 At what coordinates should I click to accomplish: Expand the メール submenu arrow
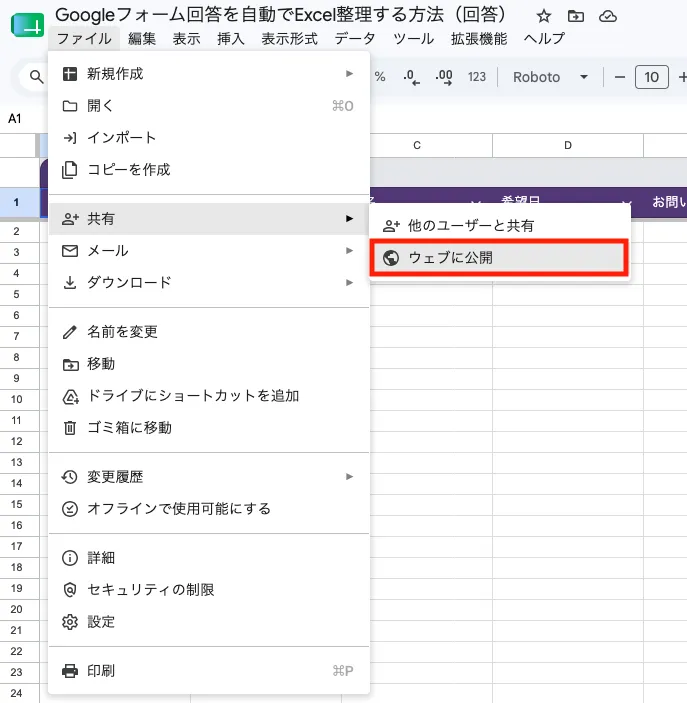point(349,251)
